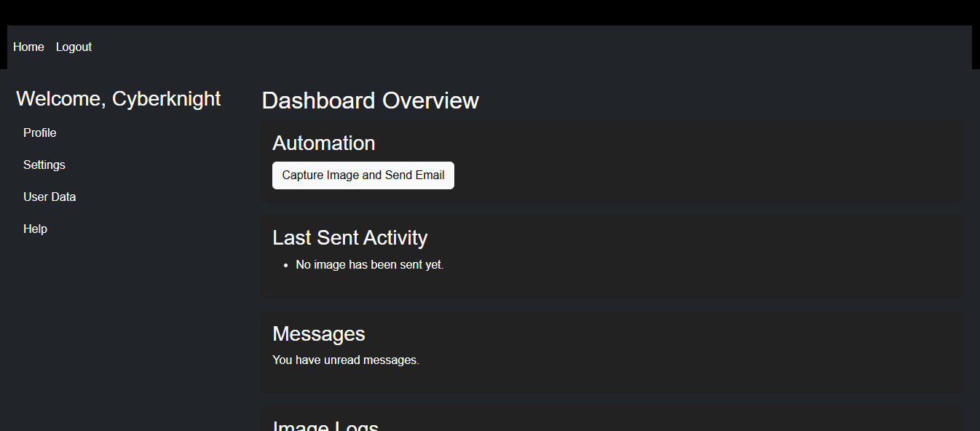980x431 pixels.
Task: Click the Dashboard Overview title
Action: click(x=370, y=100)
